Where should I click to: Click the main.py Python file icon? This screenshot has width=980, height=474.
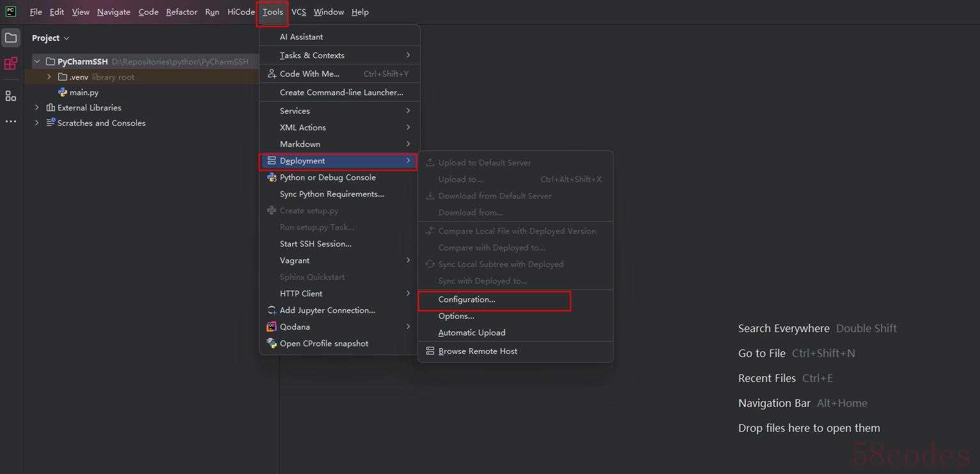tap(63, 93)
